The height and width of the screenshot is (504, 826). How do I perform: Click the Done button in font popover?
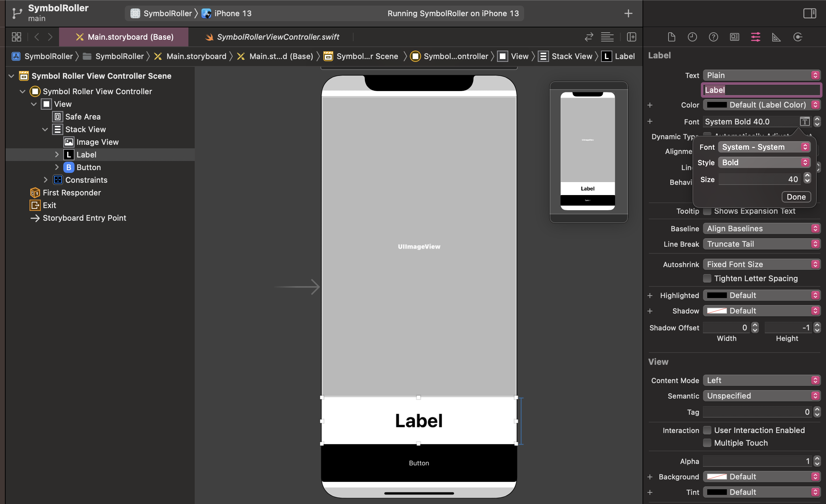pyautogui.click(x=796, y=197)
